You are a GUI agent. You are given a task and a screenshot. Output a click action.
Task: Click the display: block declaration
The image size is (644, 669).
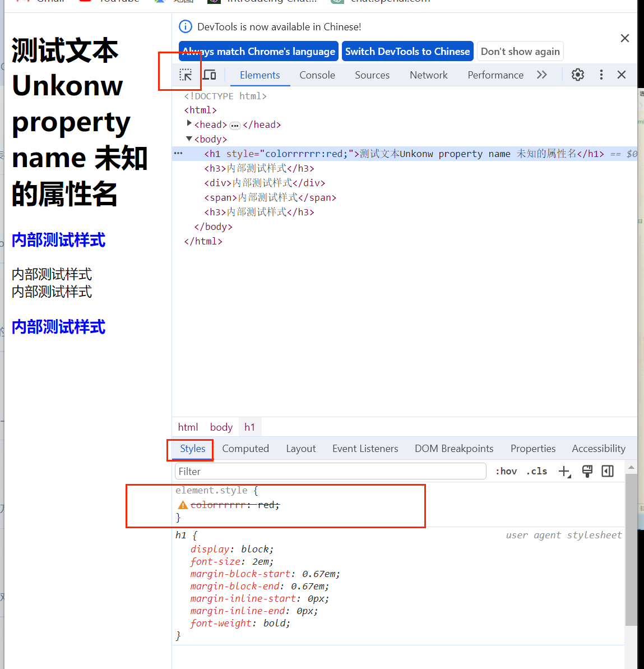click(231, 549)
